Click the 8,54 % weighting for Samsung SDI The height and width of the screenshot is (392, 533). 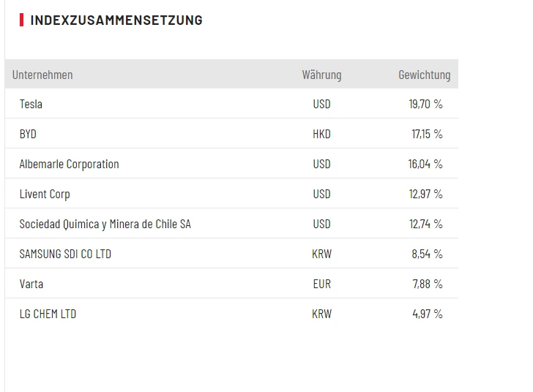point(427,254)
